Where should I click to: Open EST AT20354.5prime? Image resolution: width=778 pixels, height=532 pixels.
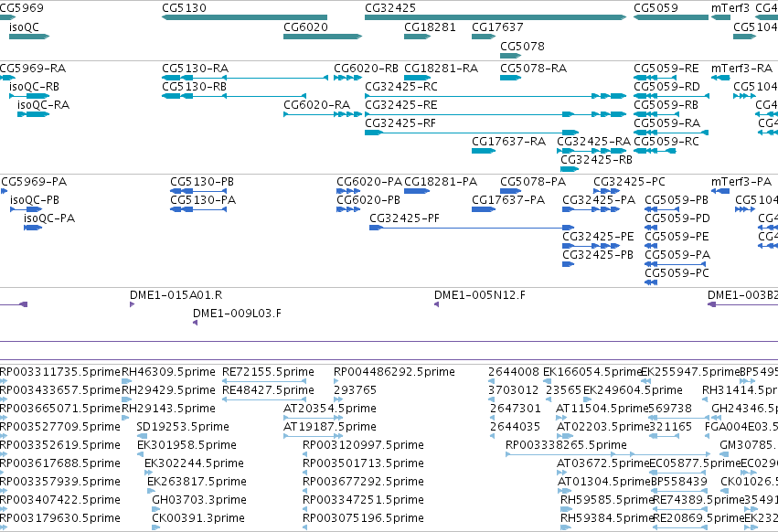[x=329, y=409]
